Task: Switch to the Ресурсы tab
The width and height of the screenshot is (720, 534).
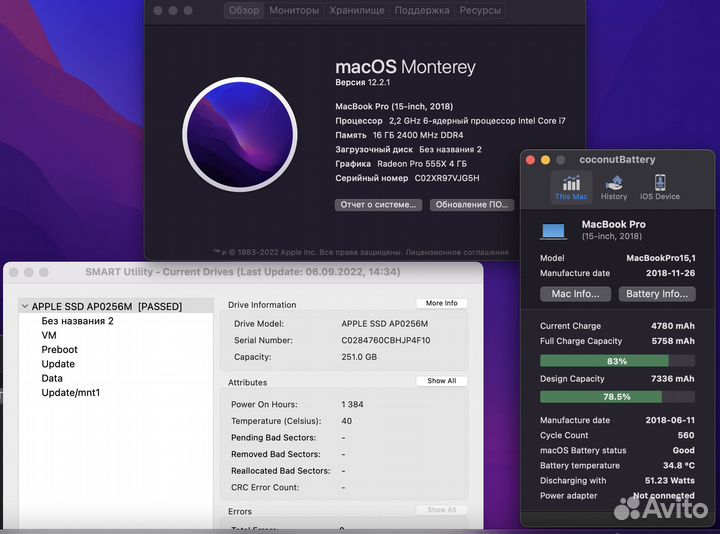Action: point(480,10)
